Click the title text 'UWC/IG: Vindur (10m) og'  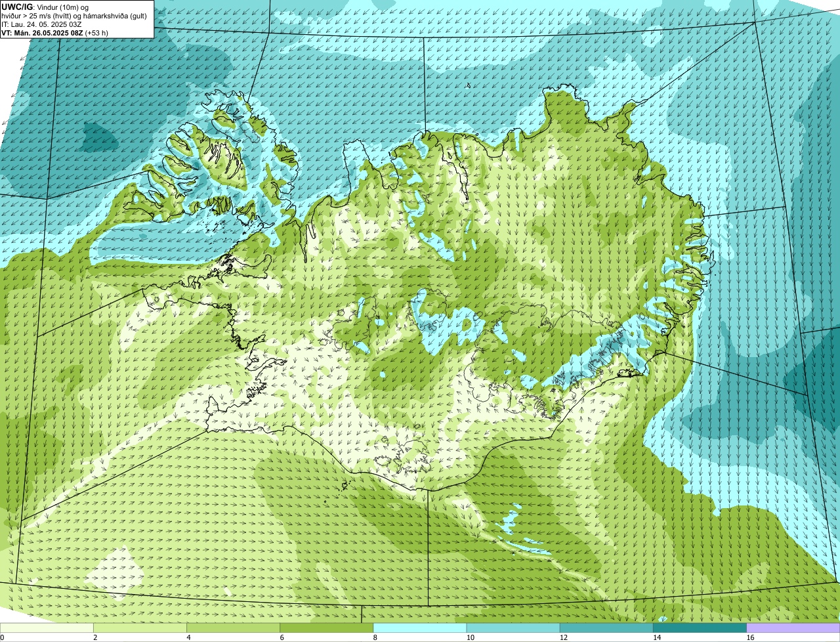pyautogui.click(x=45, y=7)
